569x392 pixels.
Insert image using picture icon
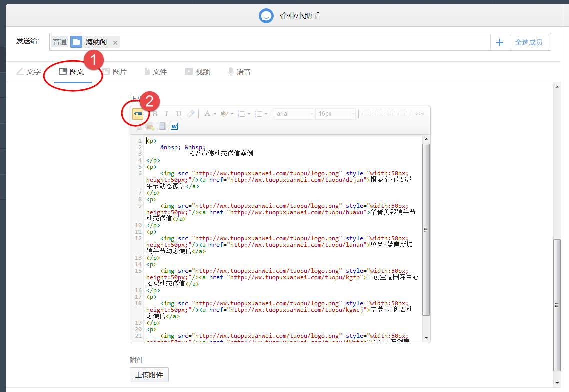[150, 126]
